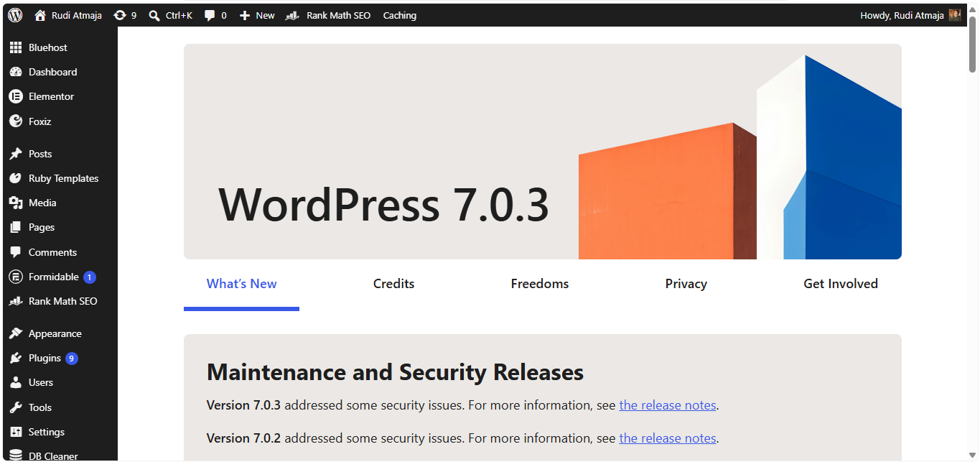The height and width of the screenshot is (462, 980).
Task: Click the Tools wrench icon
Action: [x=16, y=407]
